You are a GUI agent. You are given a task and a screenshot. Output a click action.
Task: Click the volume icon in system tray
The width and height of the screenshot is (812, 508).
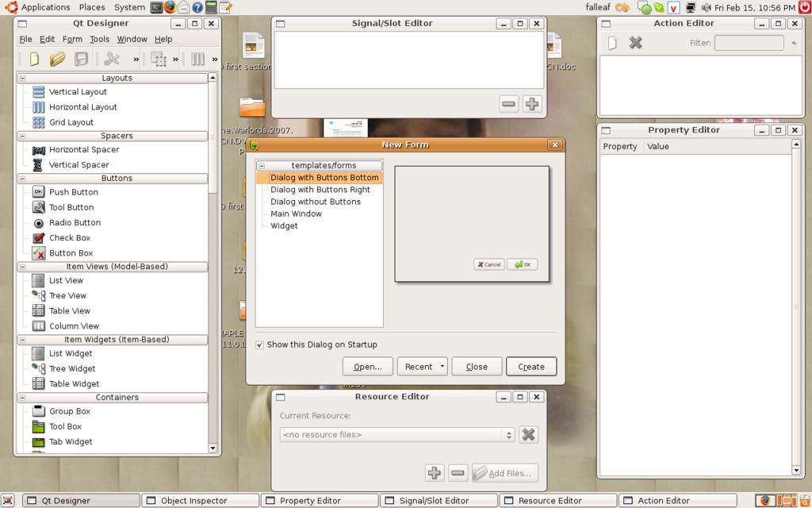(706, 8)
